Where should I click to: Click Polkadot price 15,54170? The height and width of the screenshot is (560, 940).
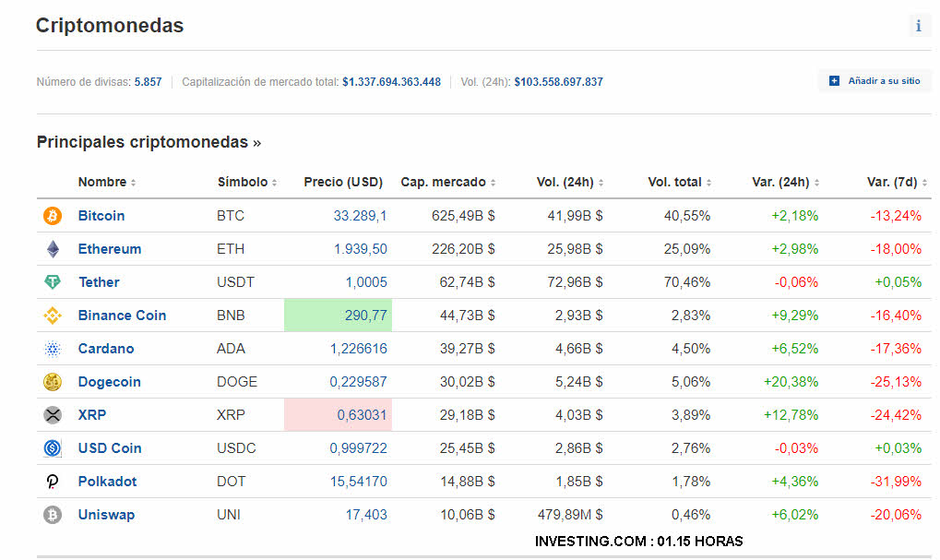[x=359, y=482]
